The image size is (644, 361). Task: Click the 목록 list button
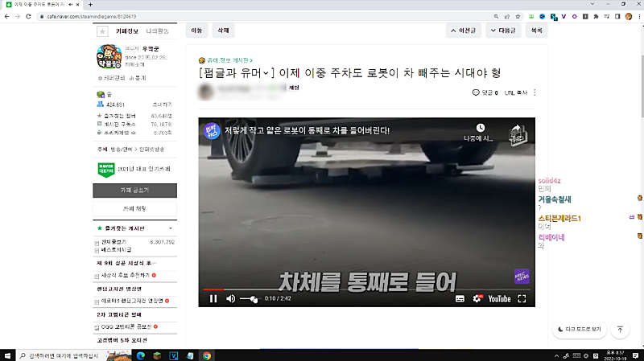point(536,31)
